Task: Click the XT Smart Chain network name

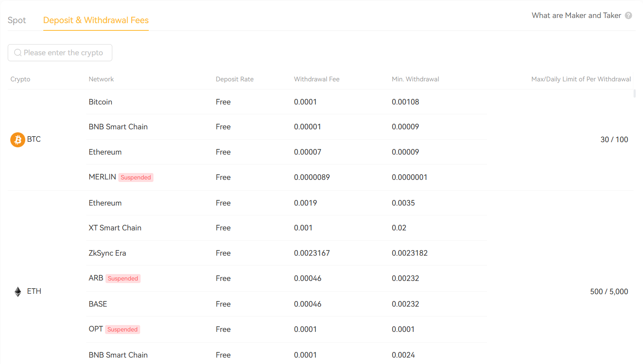Action: (115, 228)
